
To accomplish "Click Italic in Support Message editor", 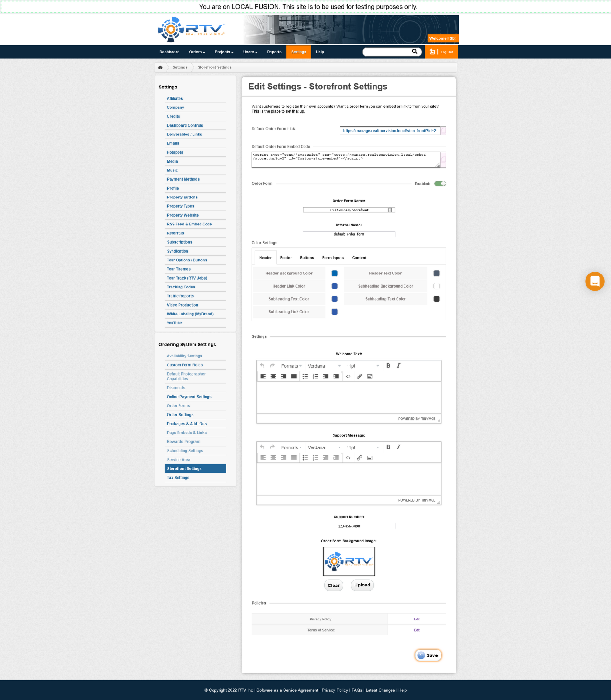I will pos(398,447).
